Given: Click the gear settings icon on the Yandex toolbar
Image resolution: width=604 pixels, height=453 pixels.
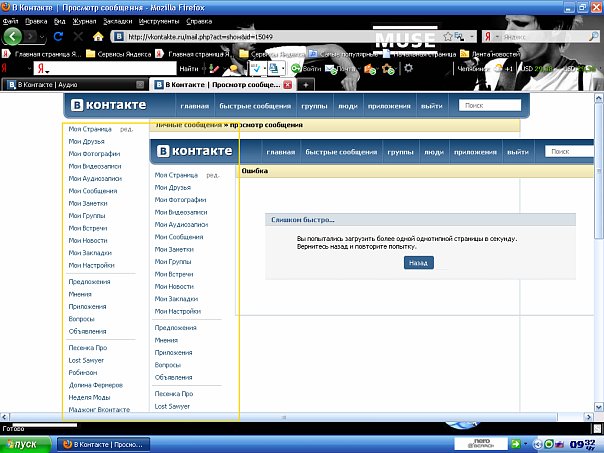Looking at the screenshot, I should tap(408, 68).
